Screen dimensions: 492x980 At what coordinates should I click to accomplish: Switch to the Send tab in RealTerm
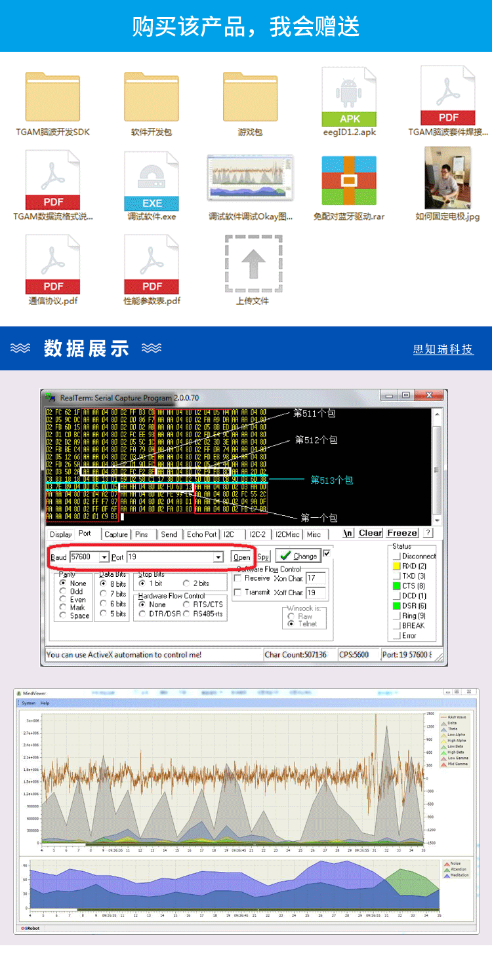click(169, 534)
